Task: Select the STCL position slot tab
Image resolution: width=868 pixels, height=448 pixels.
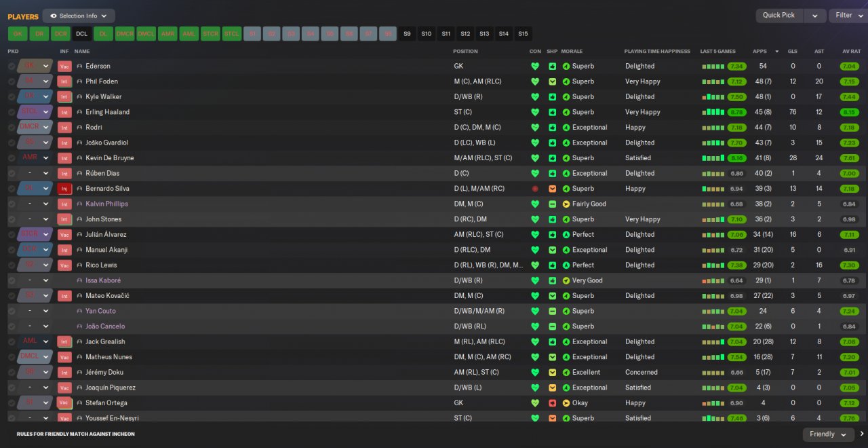Action: pos(232,34)
